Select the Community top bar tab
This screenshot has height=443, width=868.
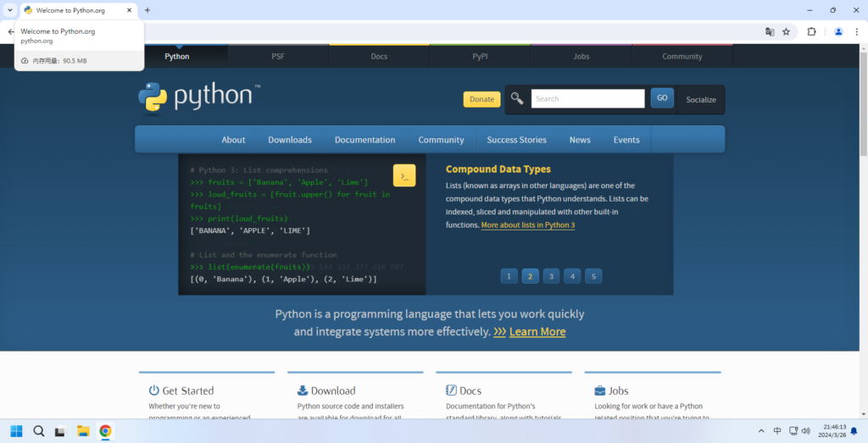coord(682,57)
